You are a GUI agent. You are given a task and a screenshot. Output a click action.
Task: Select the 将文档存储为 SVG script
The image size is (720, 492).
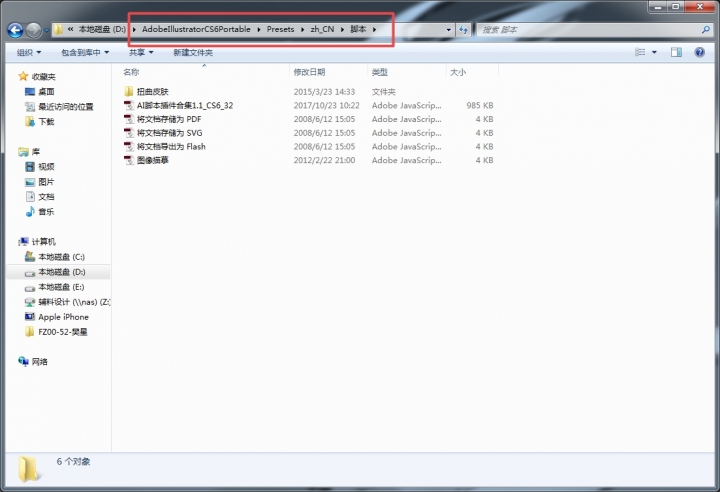(x=168, y=132)
